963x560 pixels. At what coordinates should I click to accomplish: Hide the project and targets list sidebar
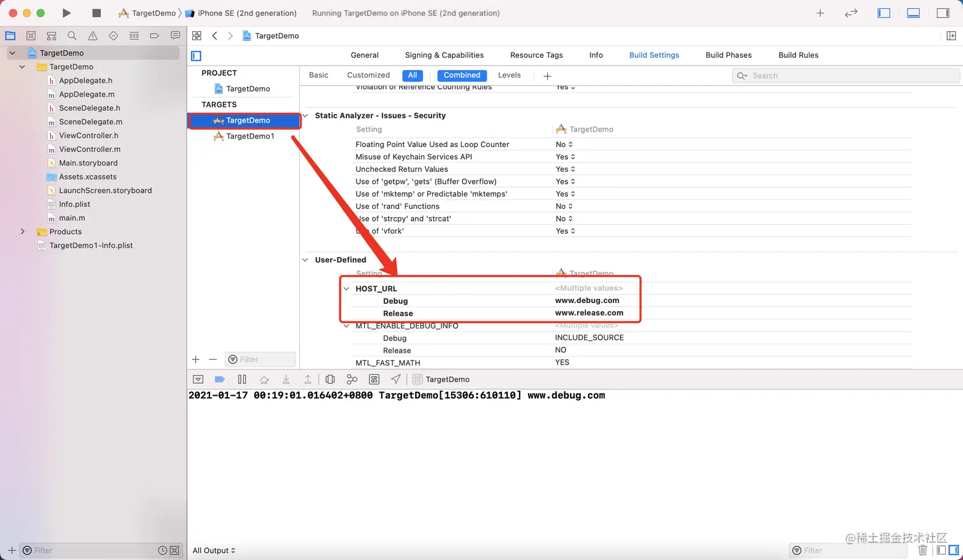[196, 55]
